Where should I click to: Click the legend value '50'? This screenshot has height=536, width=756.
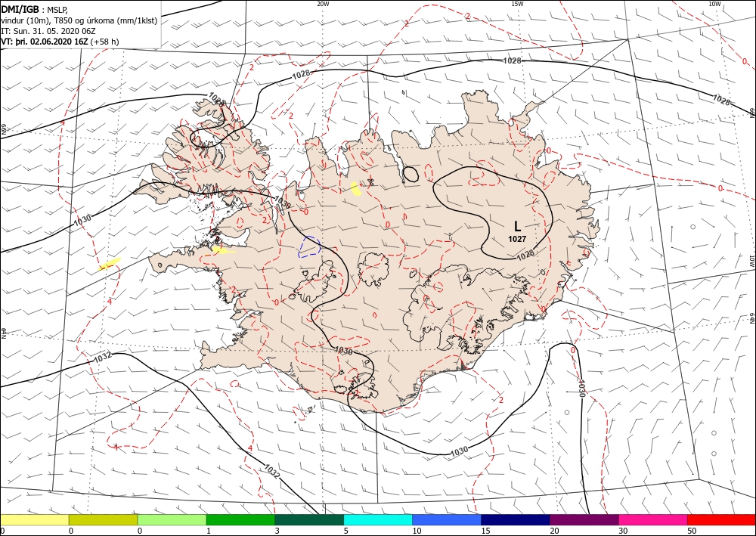click(x=692, y=531)
